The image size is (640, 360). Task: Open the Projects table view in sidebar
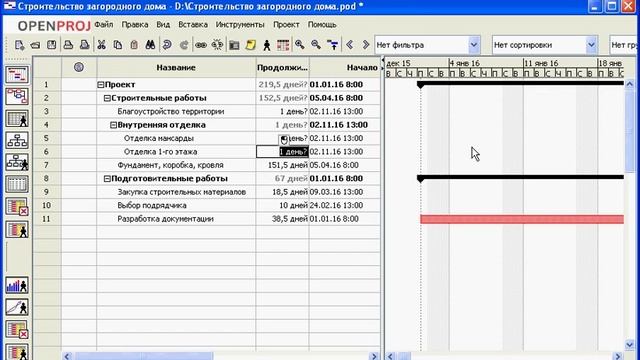click(17, 184)
